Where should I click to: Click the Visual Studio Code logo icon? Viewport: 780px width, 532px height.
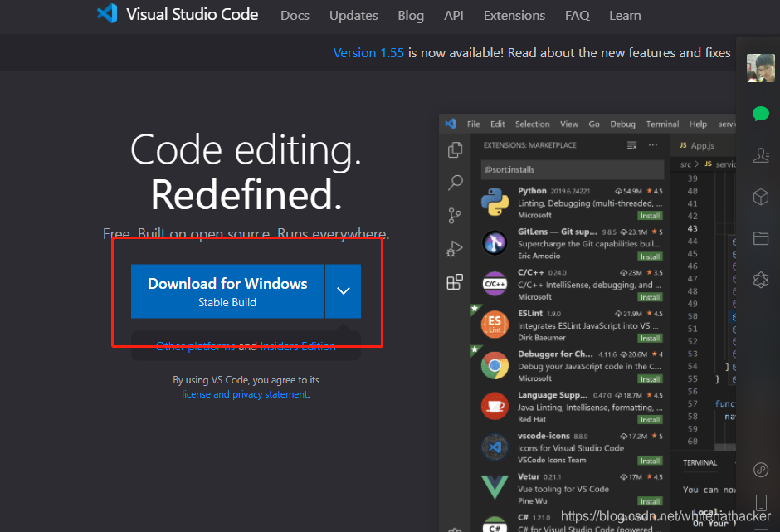click(x=107, y=13)
